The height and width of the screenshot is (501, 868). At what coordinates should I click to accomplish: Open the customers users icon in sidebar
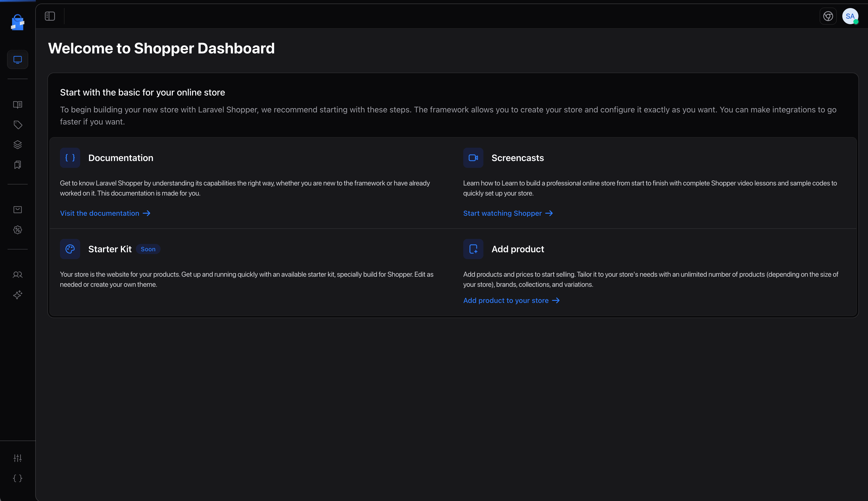17,274
